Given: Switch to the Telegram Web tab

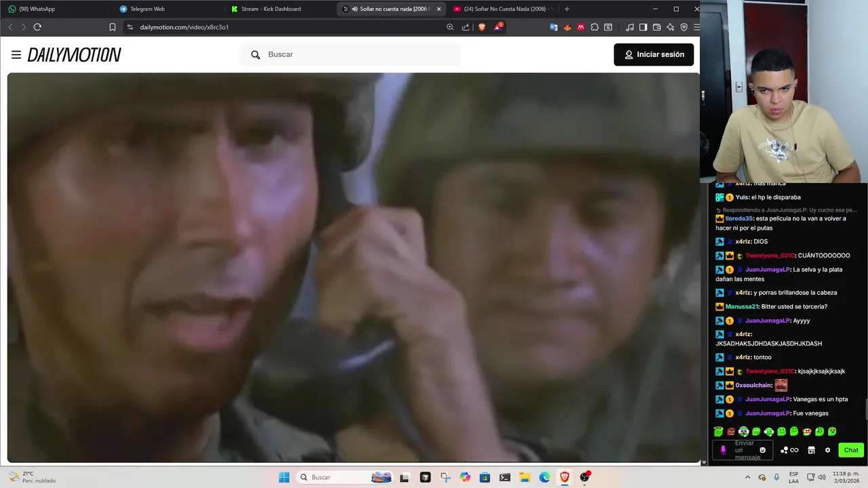Looking at the screenshot, I should (166, 9).
